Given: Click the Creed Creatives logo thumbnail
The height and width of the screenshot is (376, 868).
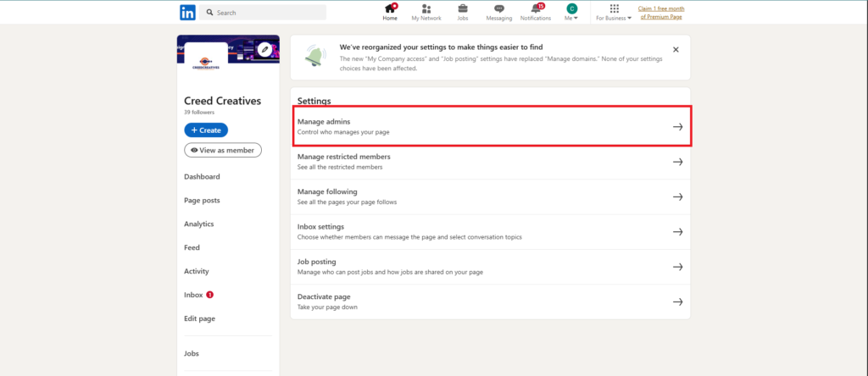Looking at the screenshot, I should pos(206,64).
